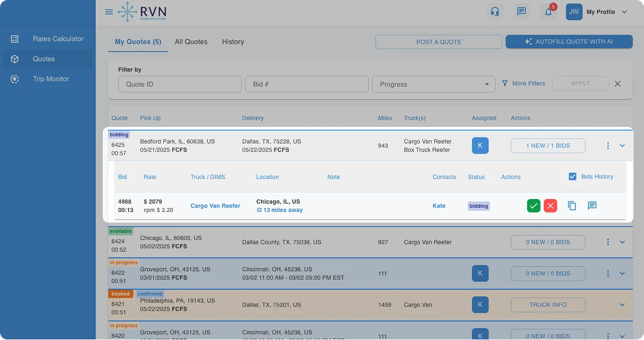644x340 pixels.
Task: Click AUTOFILL QUOTE WITH AI button
Action: click(569, 41)
